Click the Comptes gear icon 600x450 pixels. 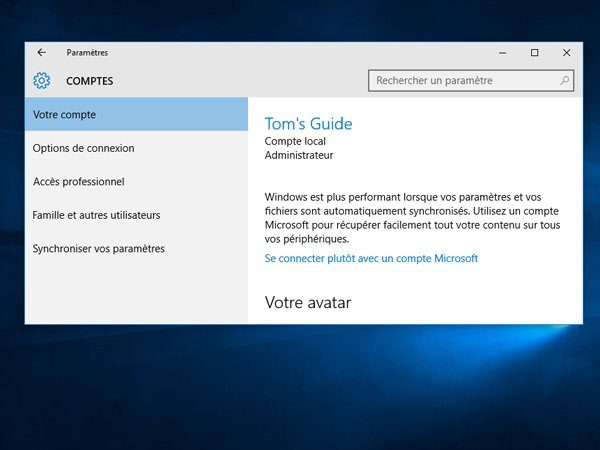click(x=41, y=81)
